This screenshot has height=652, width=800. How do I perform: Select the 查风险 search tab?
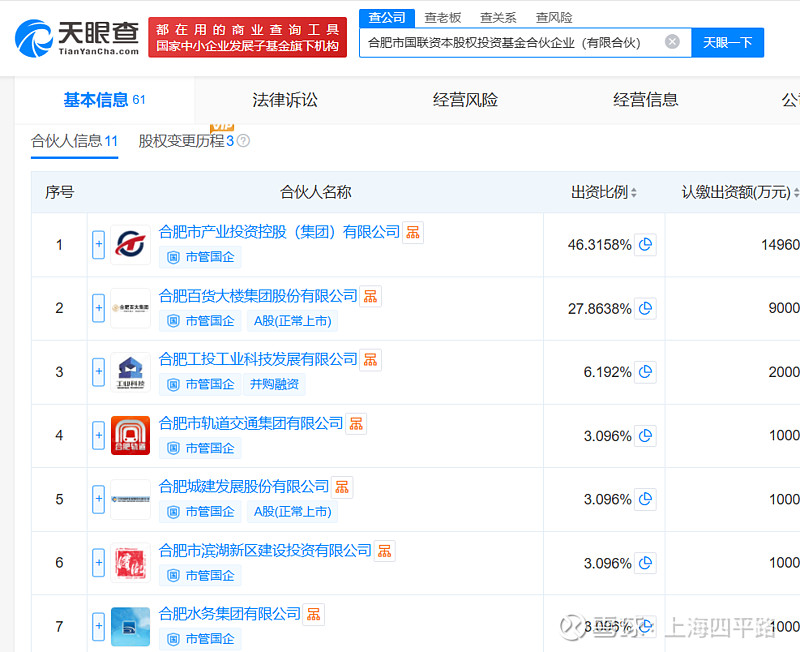click(554, 18)
